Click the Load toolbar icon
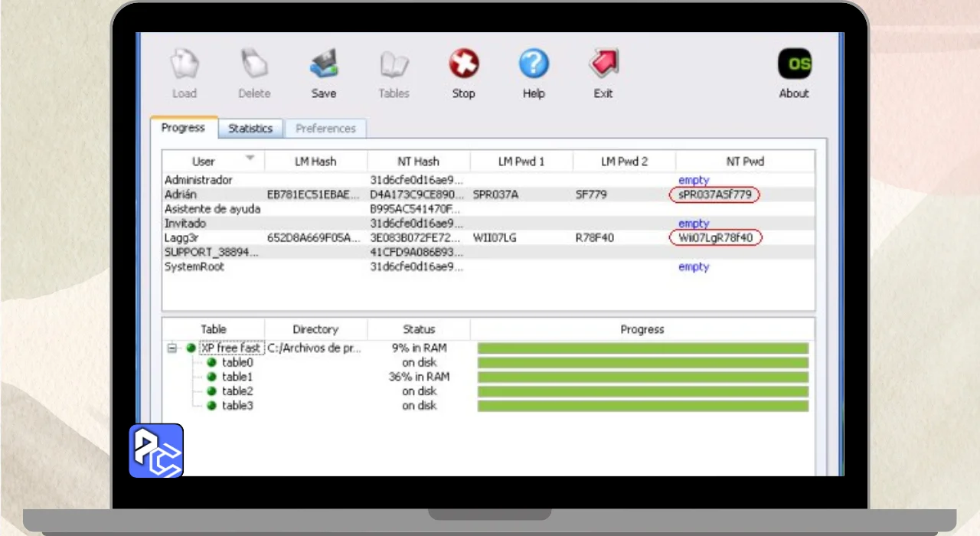980x536 pixels. (x=184, y=65)
